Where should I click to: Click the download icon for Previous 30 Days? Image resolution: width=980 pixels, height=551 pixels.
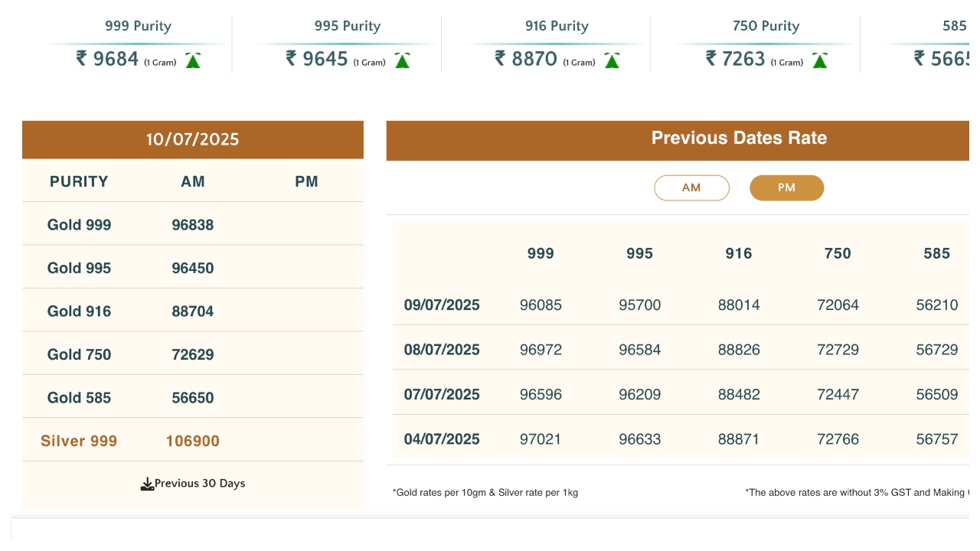point(147,484)
